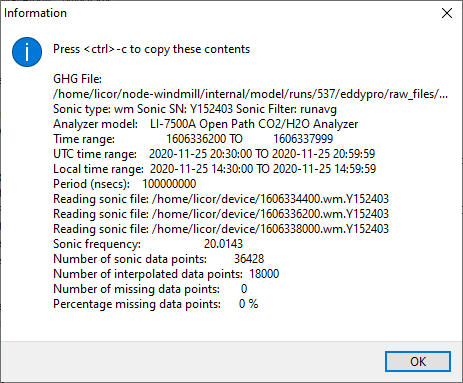463x383 pixels.
Task: Select the ctrl-c copy instruction text
Action: [151, 49]
